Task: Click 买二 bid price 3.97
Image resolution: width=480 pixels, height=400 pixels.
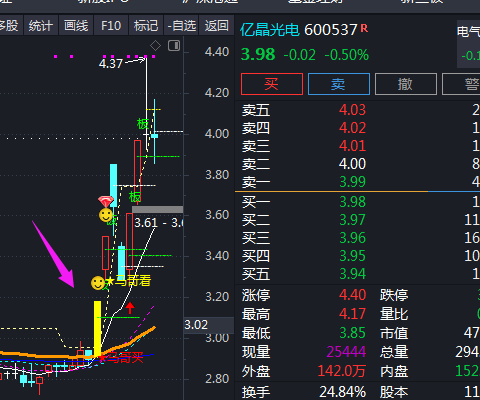Action: click(352, 220)
